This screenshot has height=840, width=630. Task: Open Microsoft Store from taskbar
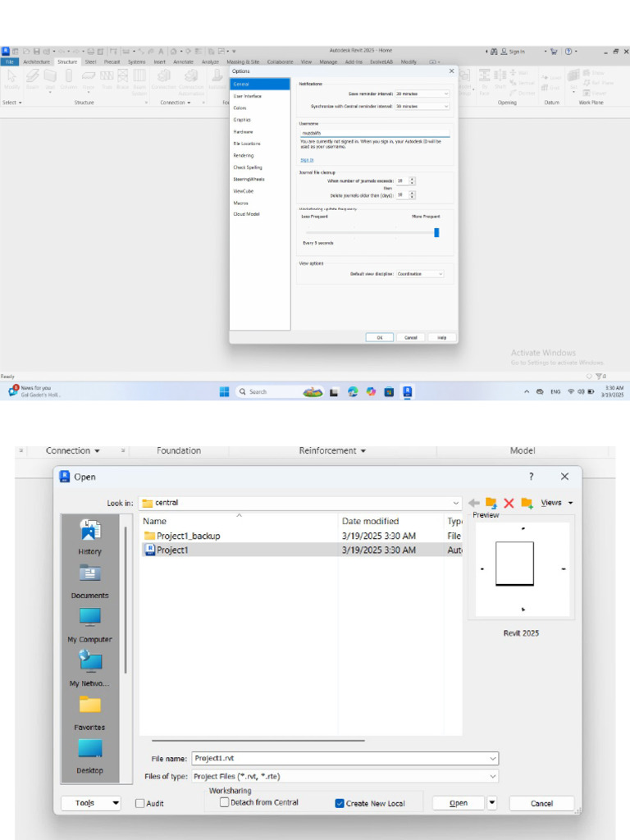[389, 391]
